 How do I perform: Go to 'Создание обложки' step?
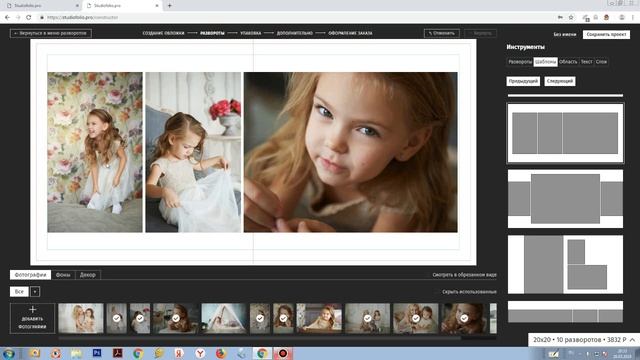click(x=163, y=33)
